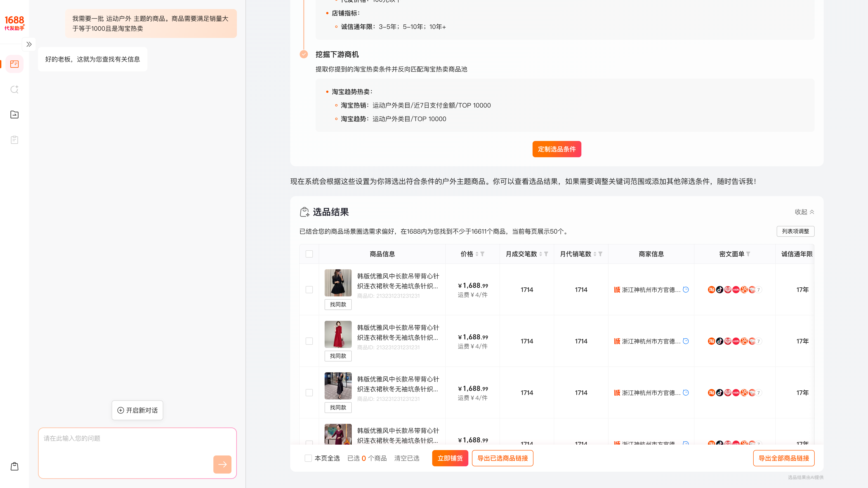
Task: Check the first product row checkbox
Action: (309, 290)
